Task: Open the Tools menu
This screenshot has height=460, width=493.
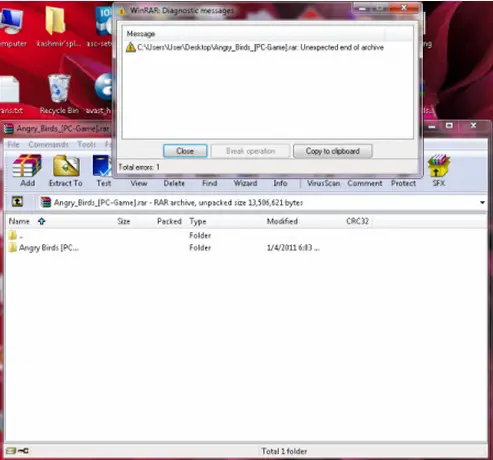Action: tap(87, 144)
